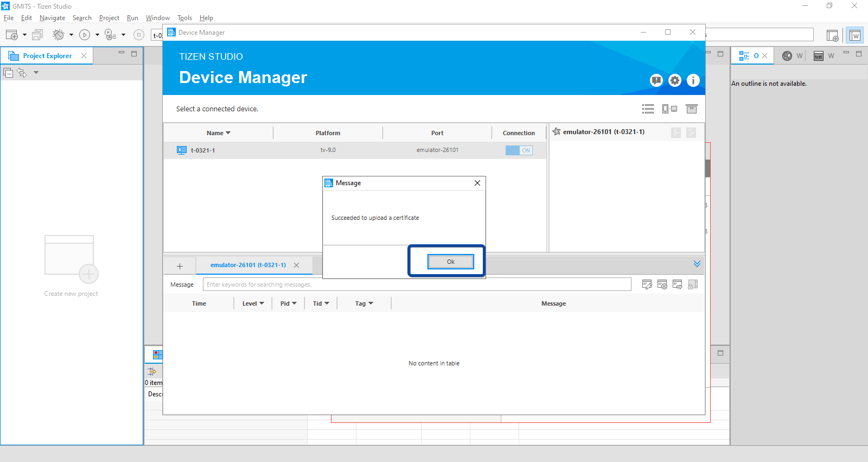Viewport: 868px width, 462px height.
Task: Add a new log tab with plus
Action: [180, 266]
